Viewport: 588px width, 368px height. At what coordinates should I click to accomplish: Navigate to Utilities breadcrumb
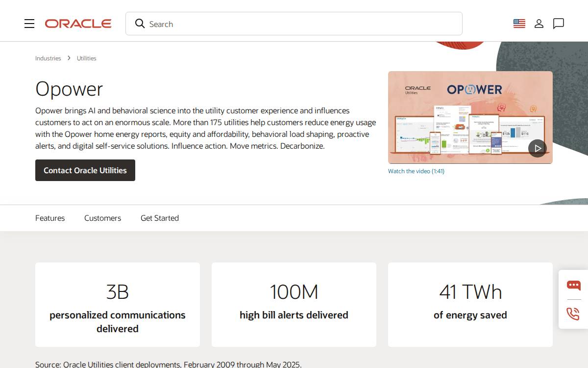click(x=87, y=58)
